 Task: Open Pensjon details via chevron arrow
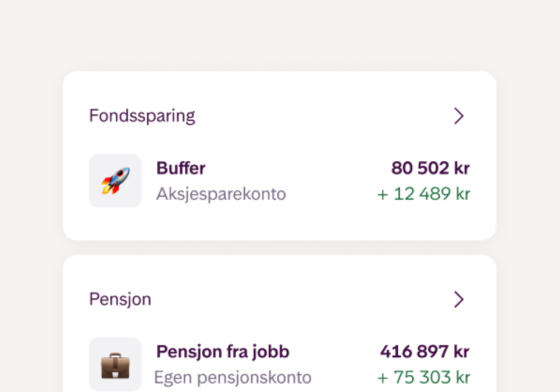pyautogui.click(x=459, y=300)
